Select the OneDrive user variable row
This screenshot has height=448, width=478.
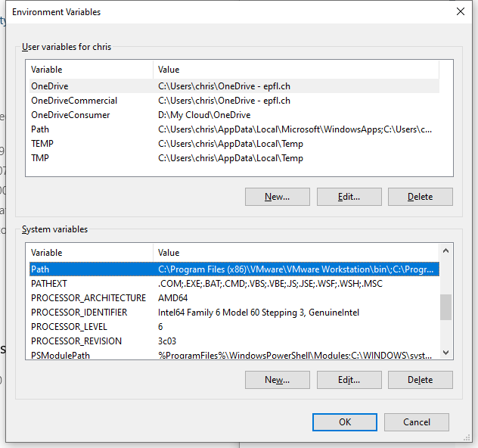[50, 86]
